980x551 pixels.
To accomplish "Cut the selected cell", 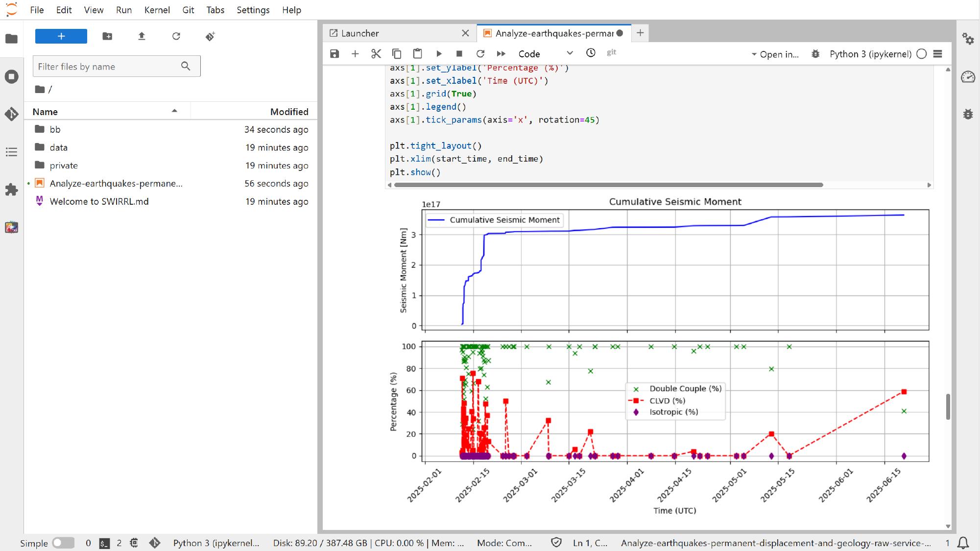I will pyautogui.click(x=375, y=54).
